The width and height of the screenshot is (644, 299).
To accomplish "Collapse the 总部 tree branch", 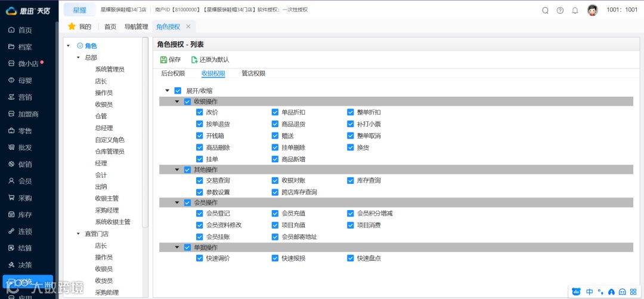I will coord(79,57).
